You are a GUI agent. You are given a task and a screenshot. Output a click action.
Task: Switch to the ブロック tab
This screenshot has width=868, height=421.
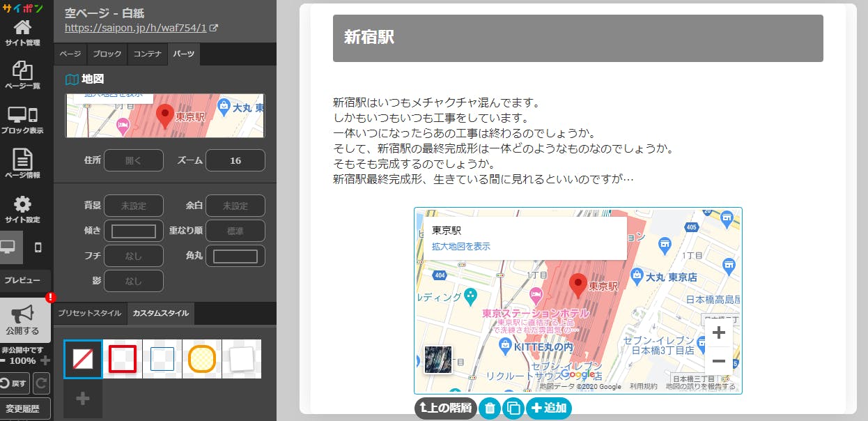pyautogui.click(x=107, y=54)
